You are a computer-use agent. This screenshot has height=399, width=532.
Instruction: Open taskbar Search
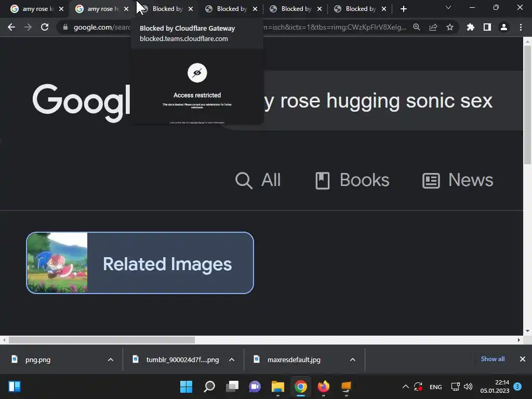point(209,387)
